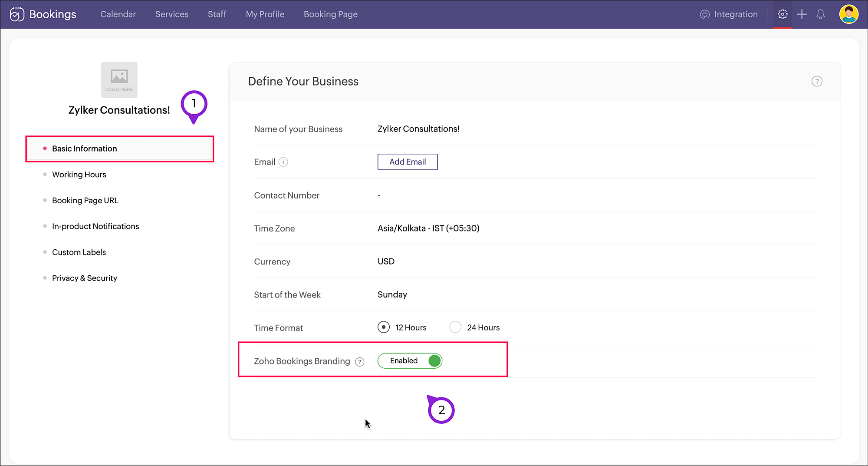Open notifications bell icon
Screen dimensions: 868x466
820,14
